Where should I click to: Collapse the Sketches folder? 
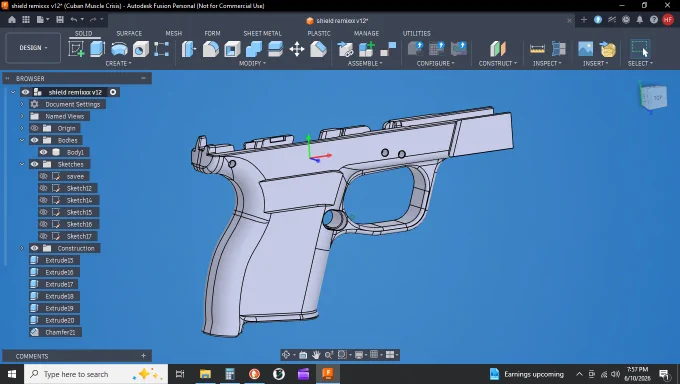point(22,164)
